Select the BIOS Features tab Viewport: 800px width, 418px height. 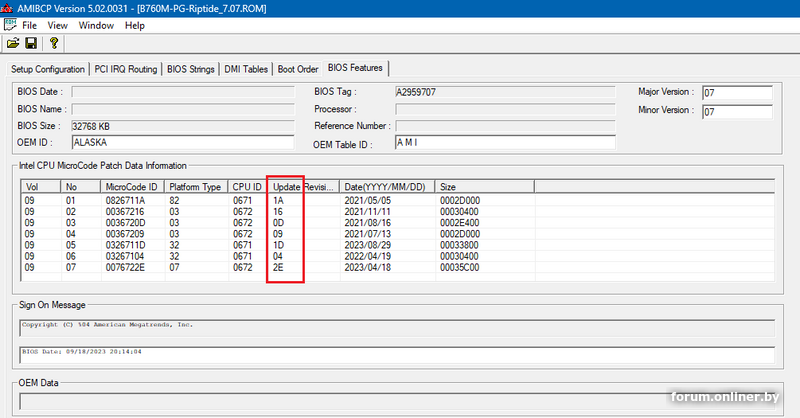pos(355,68)
